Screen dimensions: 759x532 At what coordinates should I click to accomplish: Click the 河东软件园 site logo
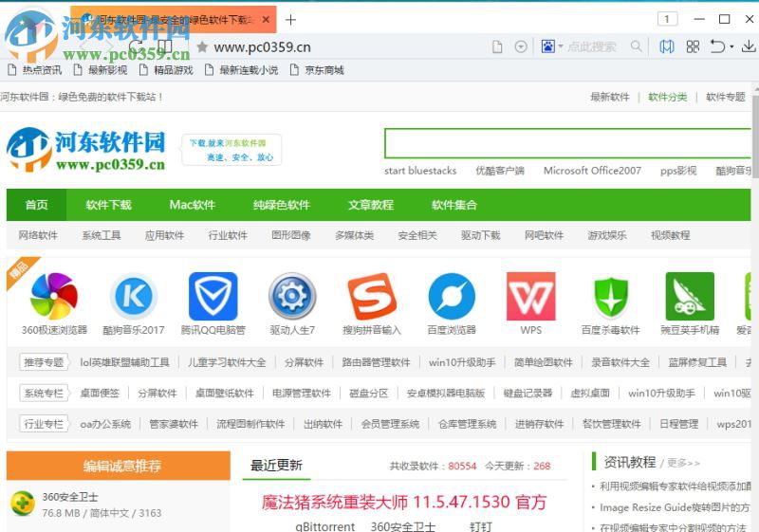click(x=86, y=149)
